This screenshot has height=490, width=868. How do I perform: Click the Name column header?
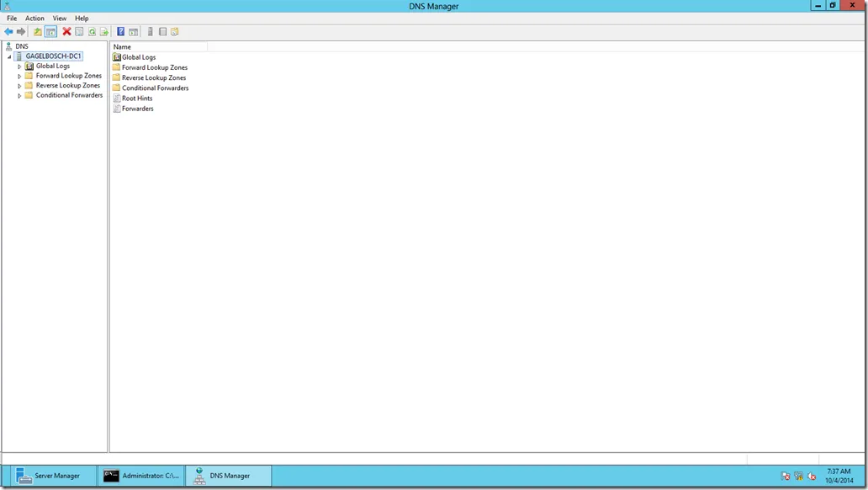click(x=159, y=47)
